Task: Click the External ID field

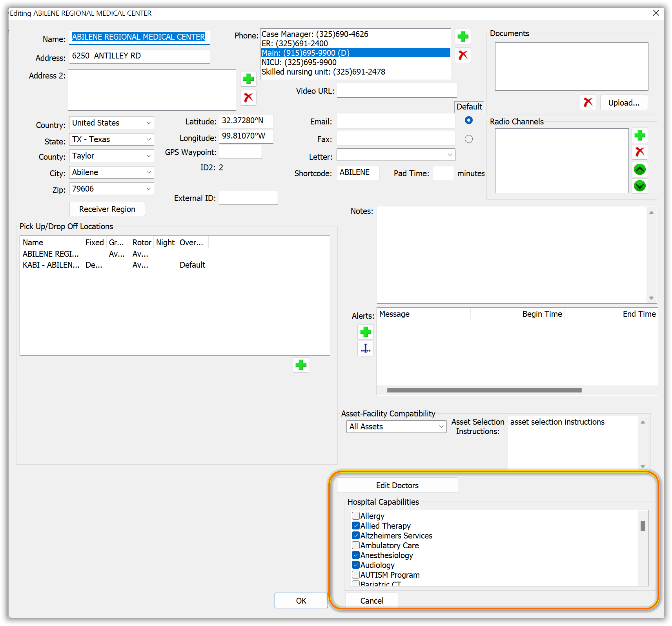Action: coord(248,198)
